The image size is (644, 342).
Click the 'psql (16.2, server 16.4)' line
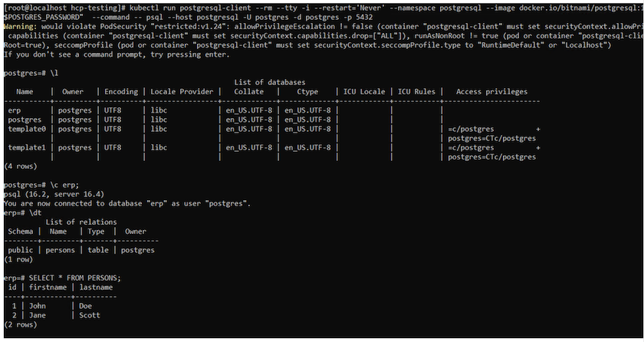coord(54,194)
